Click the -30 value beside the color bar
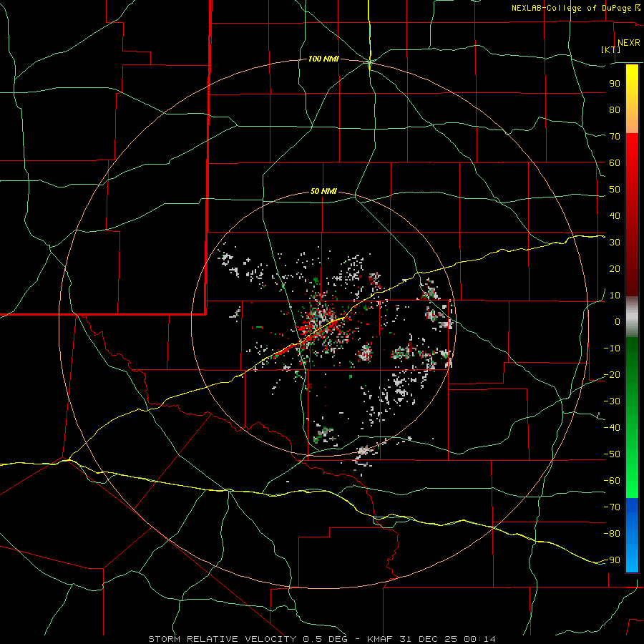 (x=613, y=401)
